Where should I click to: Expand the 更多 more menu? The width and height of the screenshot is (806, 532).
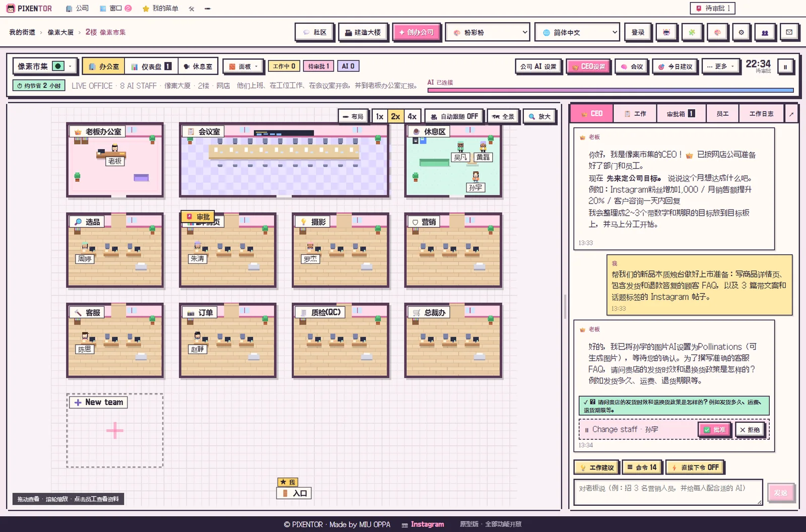pyautogui.click(x=720, y=66)
